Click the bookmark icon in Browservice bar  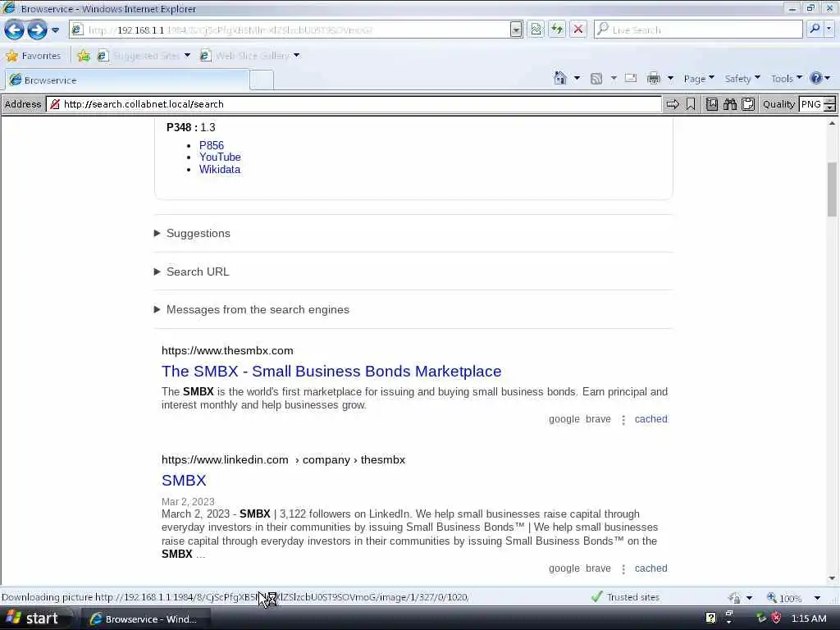click(x=691, y=104)
